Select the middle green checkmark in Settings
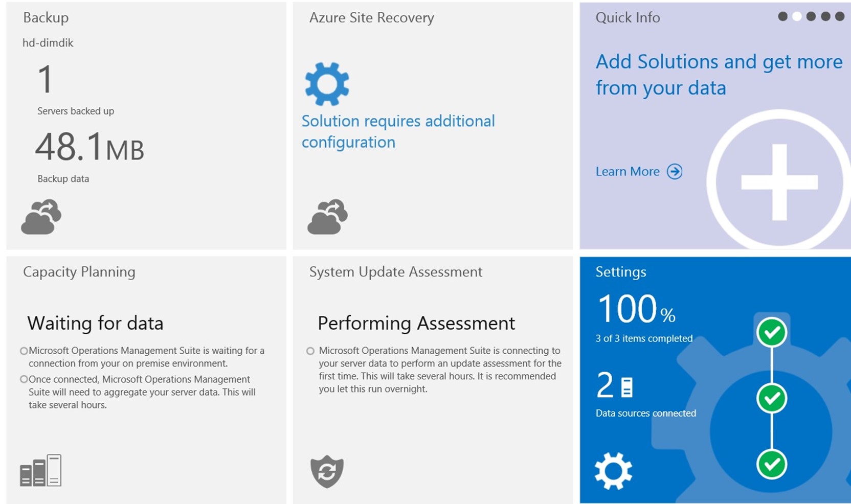The image size is (851, 504). pos(772,398)
